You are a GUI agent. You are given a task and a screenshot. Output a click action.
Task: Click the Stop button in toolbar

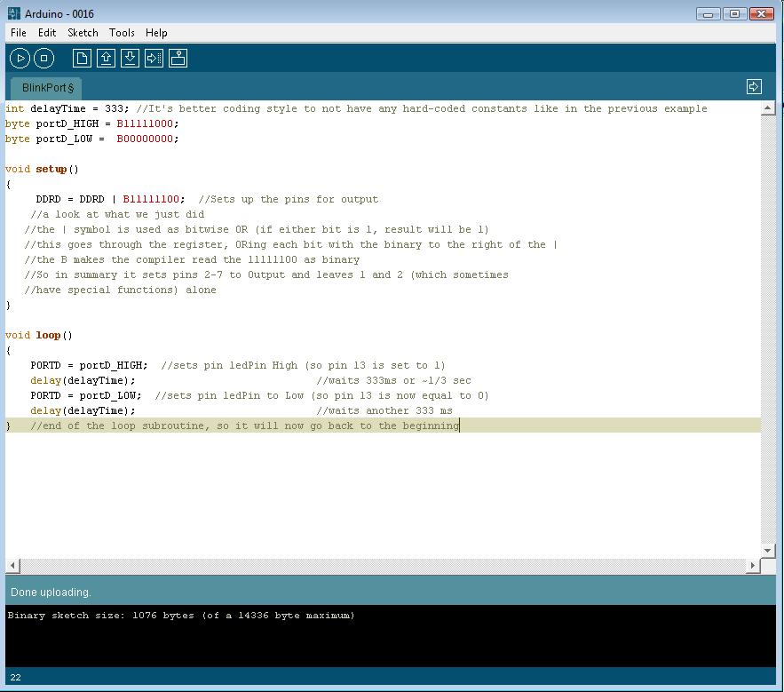tap(44, 59)
